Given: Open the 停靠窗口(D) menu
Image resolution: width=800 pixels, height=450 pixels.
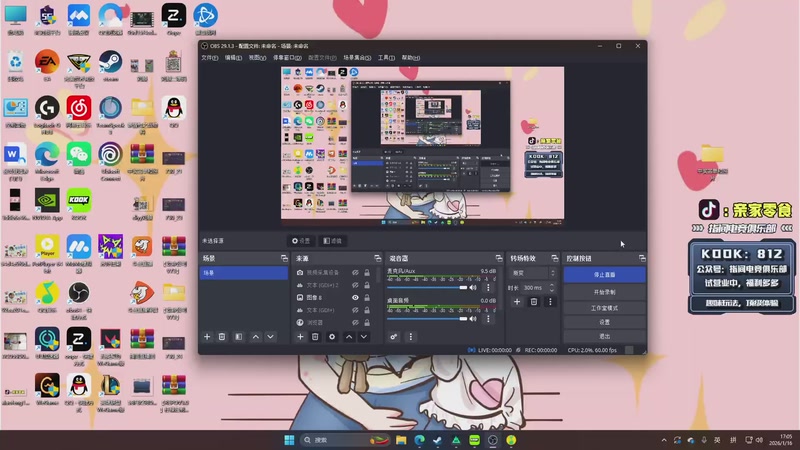Looking at the screenshot, I should (287, 58).
